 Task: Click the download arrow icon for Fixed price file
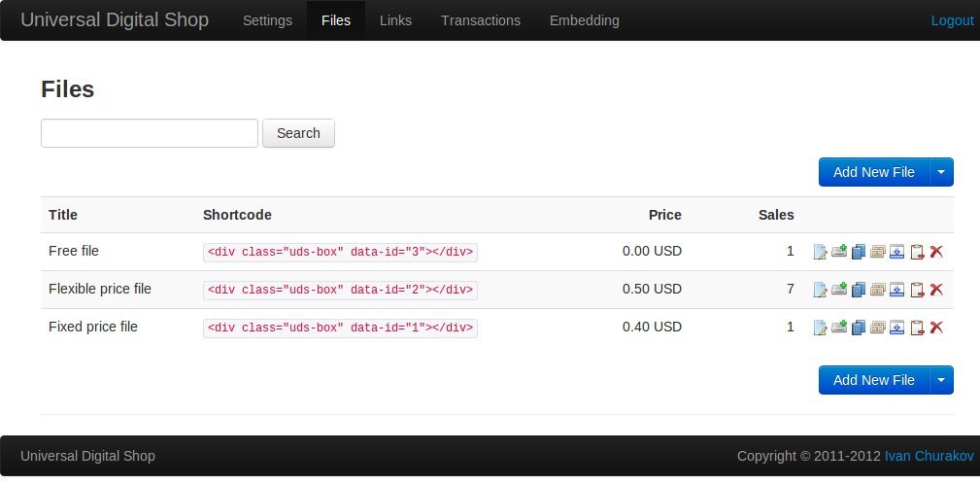tap(897, 328)
